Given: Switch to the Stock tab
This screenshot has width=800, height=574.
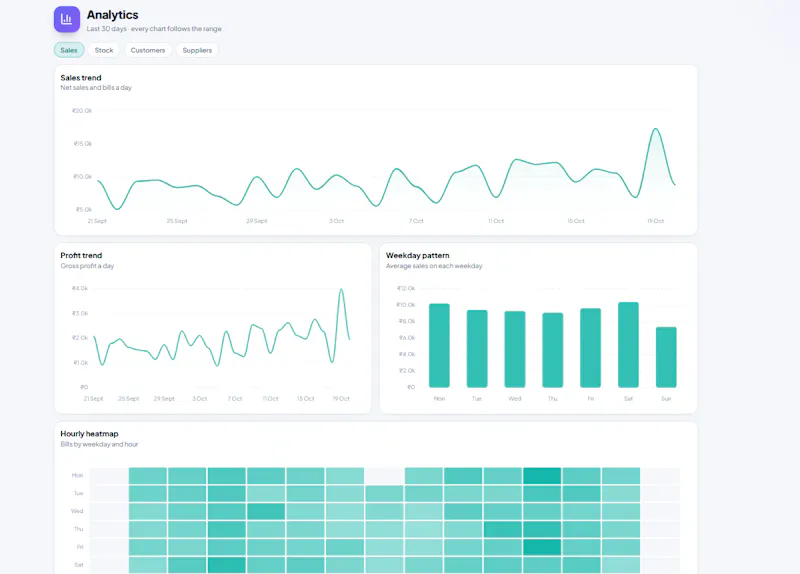Looking at the screenshot, I should 104,50.
